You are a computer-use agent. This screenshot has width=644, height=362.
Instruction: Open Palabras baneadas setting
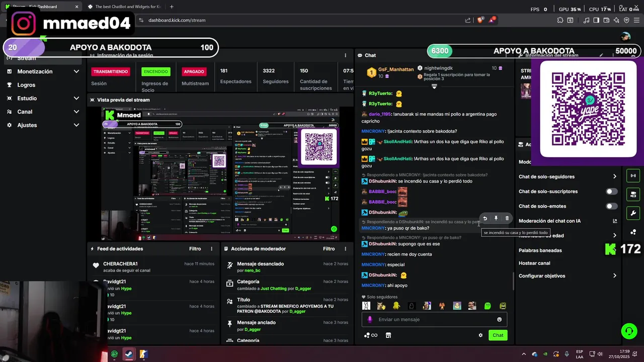(x=540, y=250)
